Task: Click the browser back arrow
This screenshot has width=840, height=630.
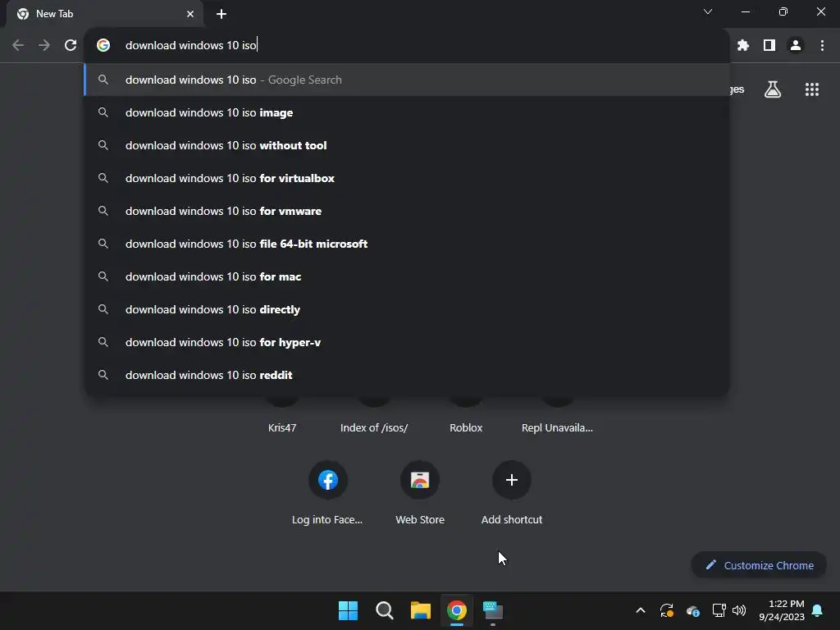Action: point(18,45)
